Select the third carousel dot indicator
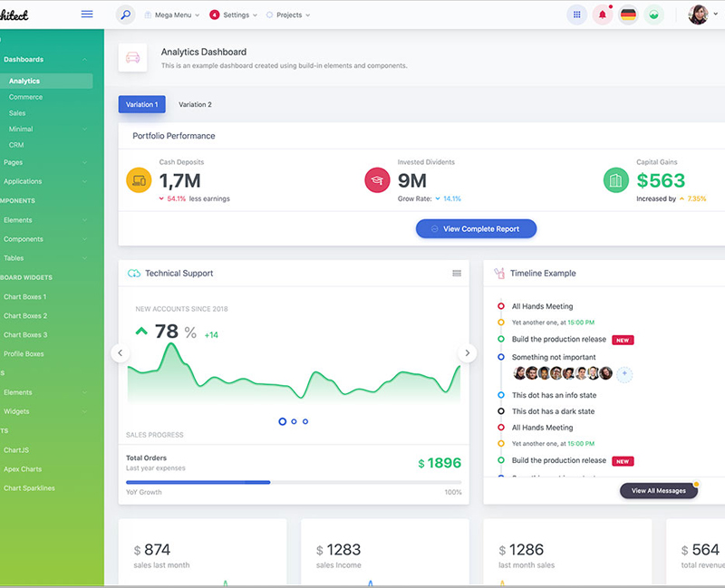 pyautogui.click(x=305, y=421)
